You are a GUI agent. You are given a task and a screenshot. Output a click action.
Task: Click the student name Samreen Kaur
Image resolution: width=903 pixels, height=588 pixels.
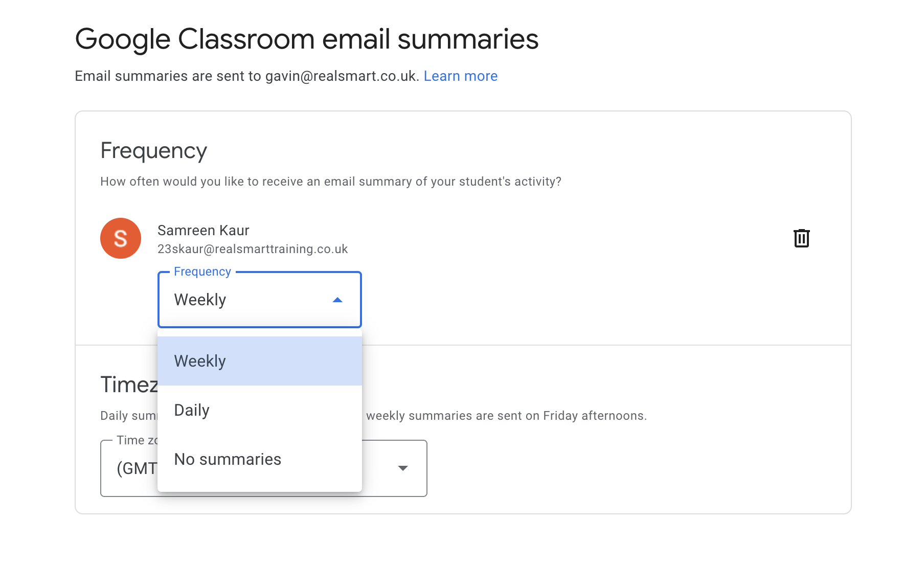[x=204, y=231]
